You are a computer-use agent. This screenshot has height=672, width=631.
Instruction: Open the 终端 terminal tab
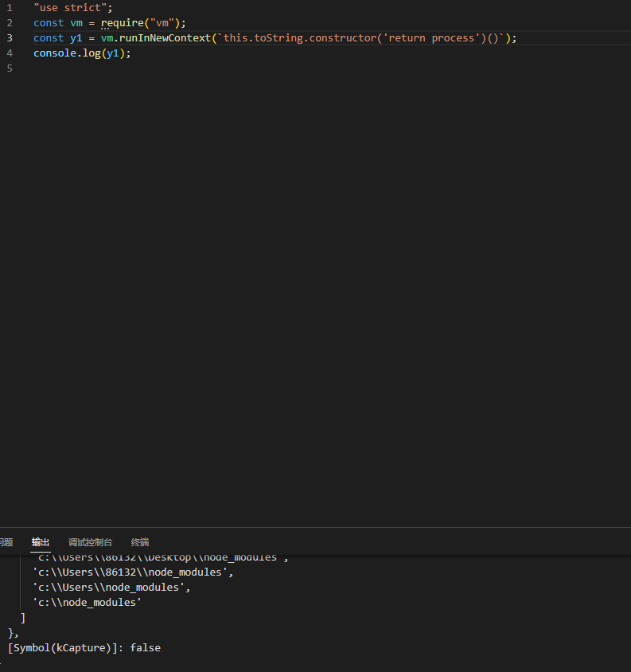pos(140,542)
